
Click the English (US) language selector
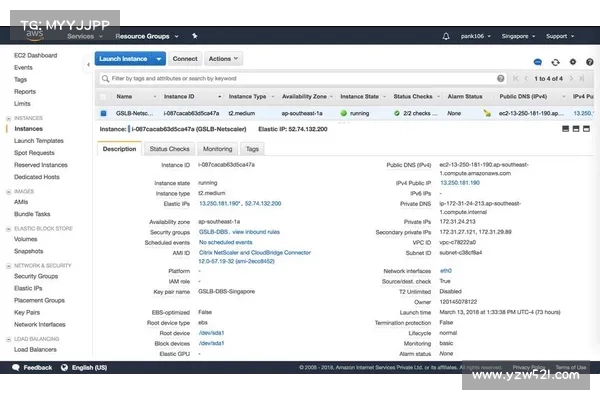89,367
